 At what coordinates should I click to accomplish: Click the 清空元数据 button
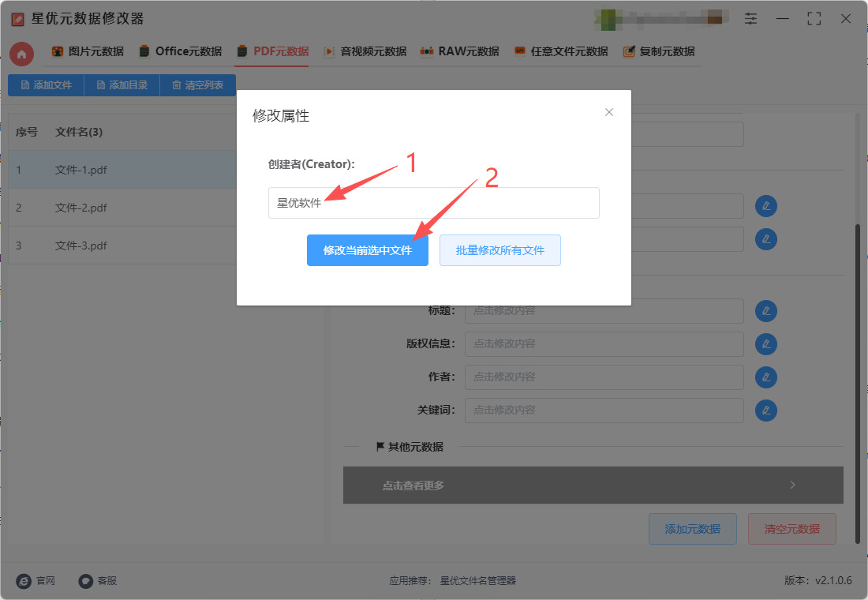tap(791, 529)
